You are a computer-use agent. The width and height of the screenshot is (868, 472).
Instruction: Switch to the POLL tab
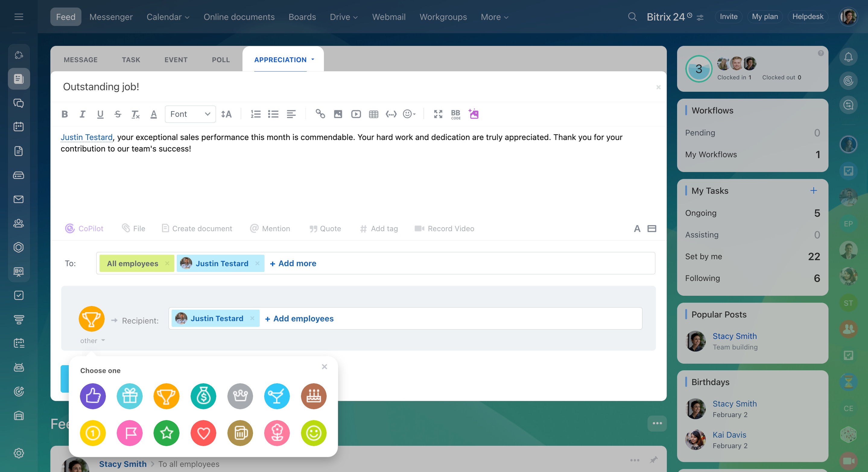click(221, 60)
